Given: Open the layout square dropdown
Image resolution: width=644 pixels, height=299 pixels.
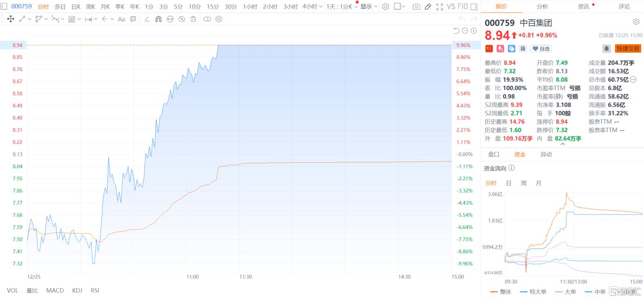Looking at the screenshot, I should pyautogui.click(x=400, y=7).
